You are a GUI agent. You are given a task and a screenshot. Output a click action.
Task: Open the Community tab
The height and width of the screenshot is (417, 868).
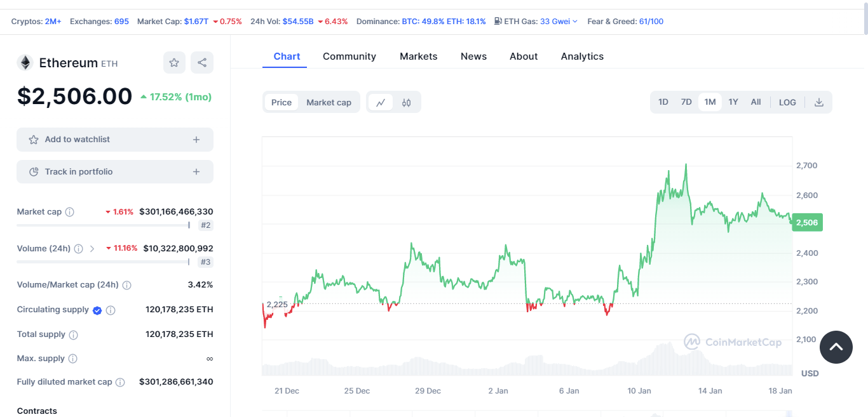pyautogui.click(x=349, y=56)
